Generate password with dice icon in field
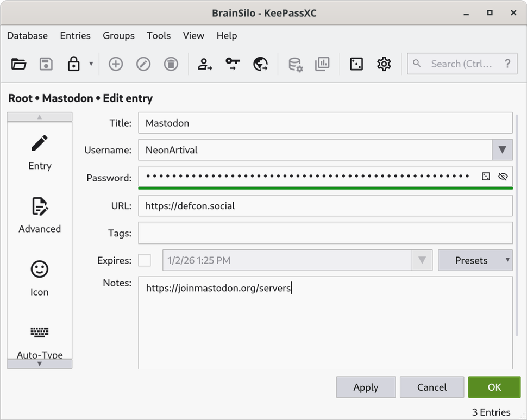The width and height of the screenshot is (527, 420). tap(486, 177)
